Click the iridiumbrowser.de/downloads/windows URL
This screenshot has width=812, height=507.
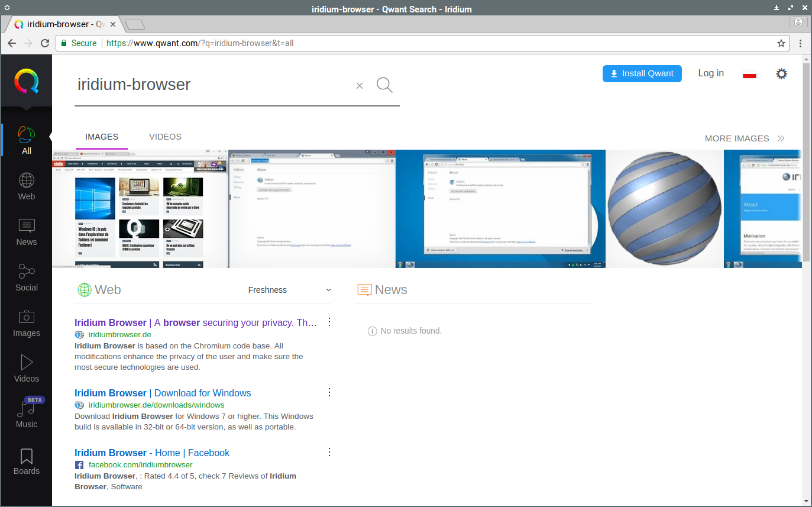(157, 405)
